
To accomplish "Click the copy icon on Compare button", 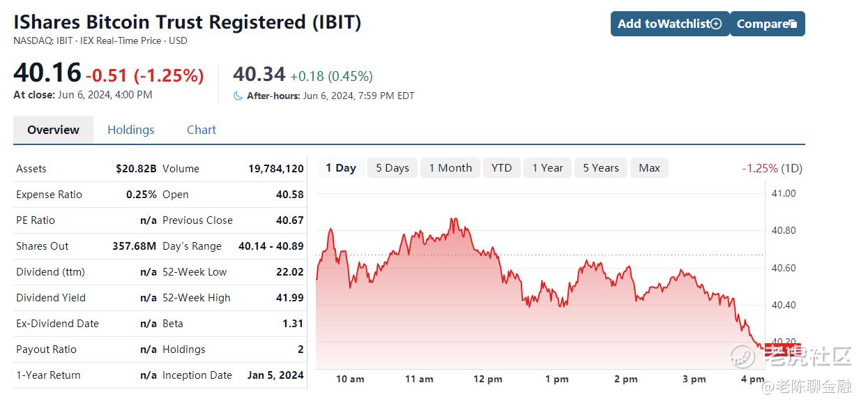I will 793,24.
